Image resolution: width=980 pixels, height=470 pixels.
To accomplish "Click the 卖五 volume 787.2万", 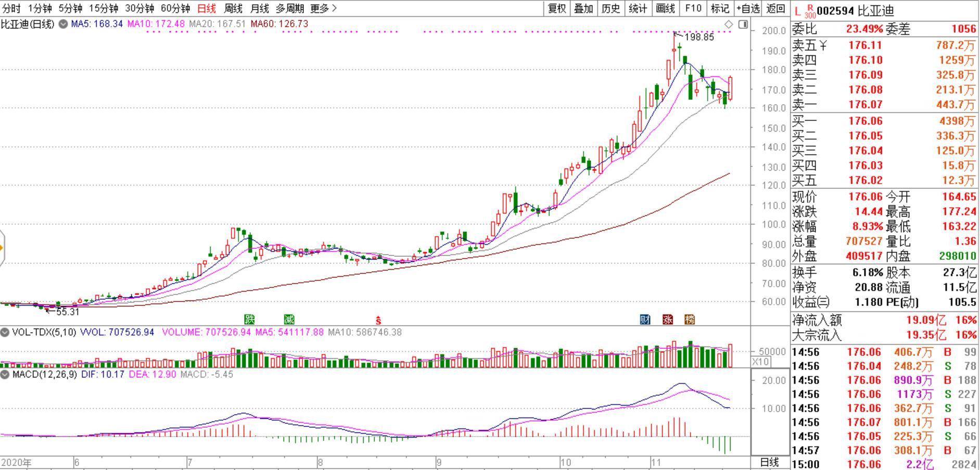I will [957, 46].
